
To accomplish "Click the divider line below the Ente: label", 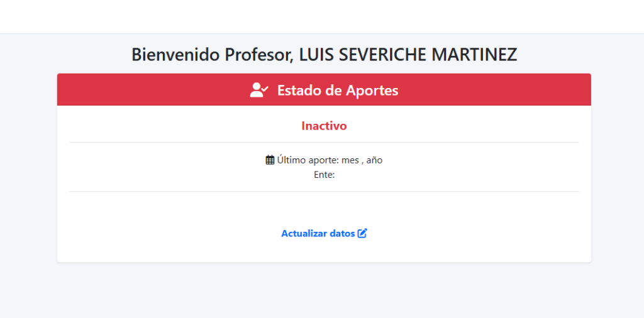I will coord(324,191).
